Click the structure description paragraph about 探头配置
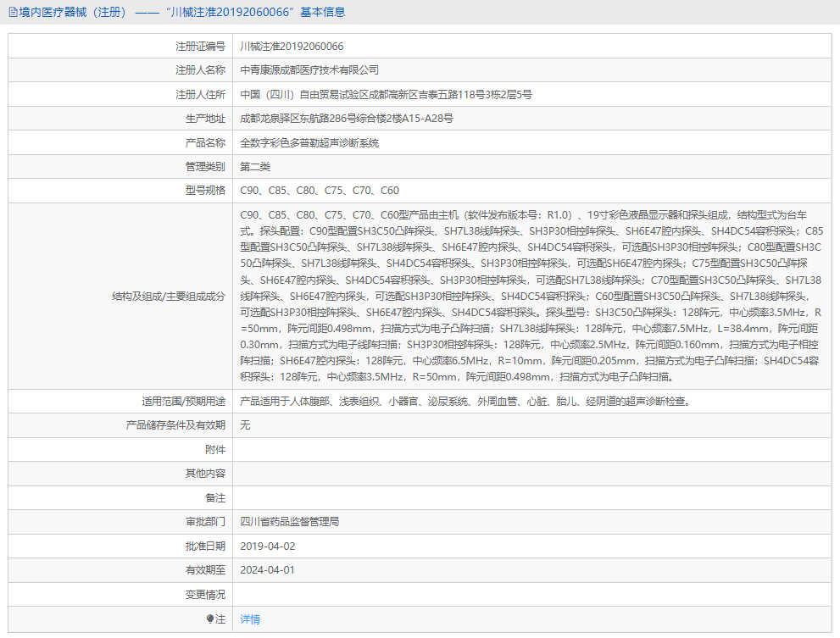Viewport: 840px width, 638px height. point(531,297)
